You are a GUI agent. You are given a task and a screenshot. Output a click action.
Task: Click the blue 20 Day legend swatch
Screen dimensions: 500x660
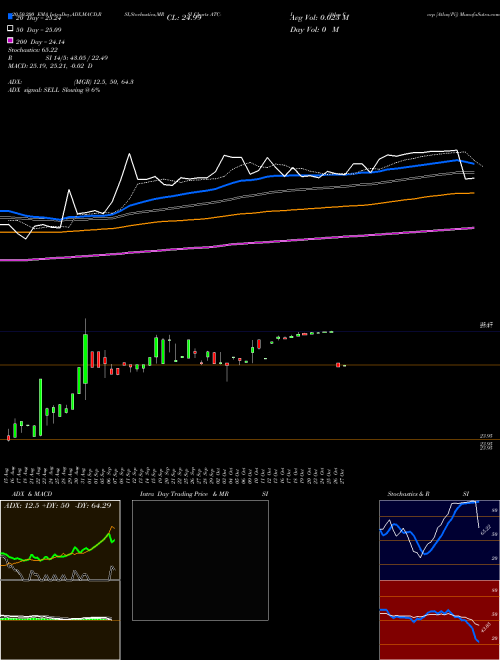point(10,16)
